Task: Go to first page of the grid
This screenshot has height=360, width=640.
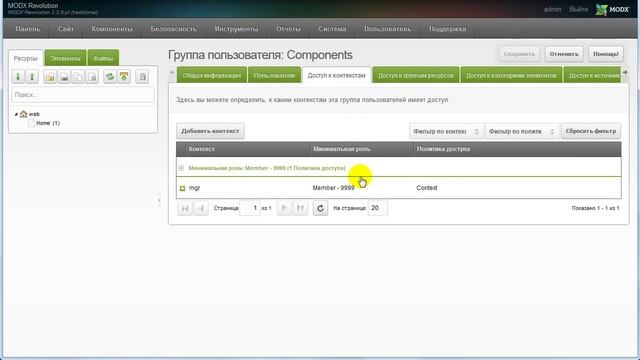Action: [x=184, y=208]
